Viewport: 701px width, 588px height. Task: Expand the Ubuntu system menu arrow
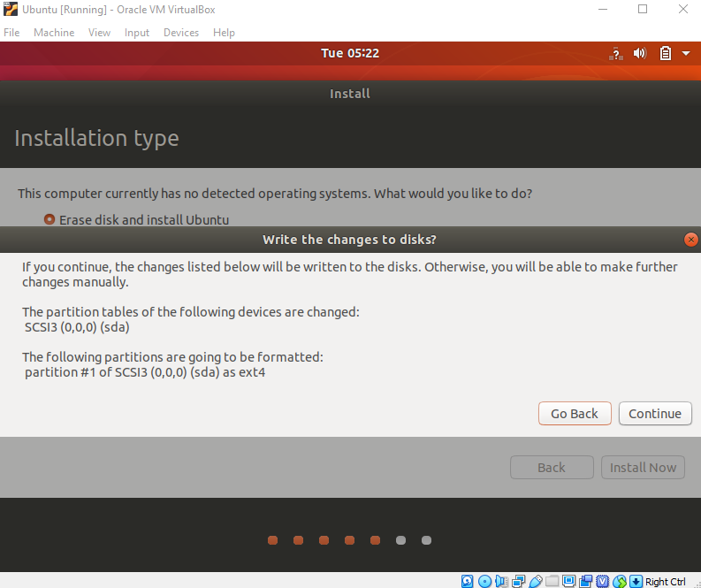point(686,54)
